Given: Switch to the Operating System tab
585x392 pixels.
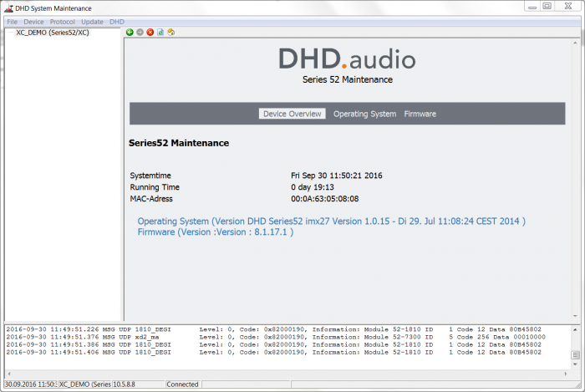Looking at the screenshot, I should point(364,114).
